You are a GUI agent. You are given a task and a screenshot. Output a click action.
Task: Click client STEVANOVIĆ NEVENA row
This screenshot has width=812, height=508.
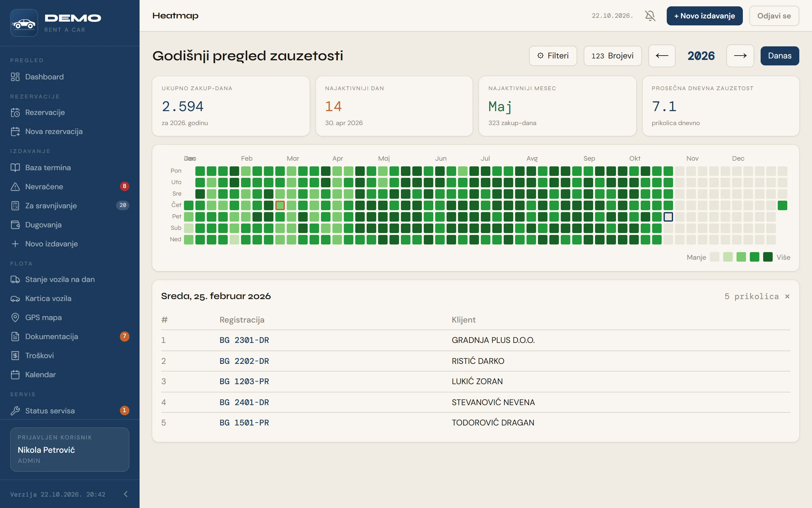(x=475, y=402)
